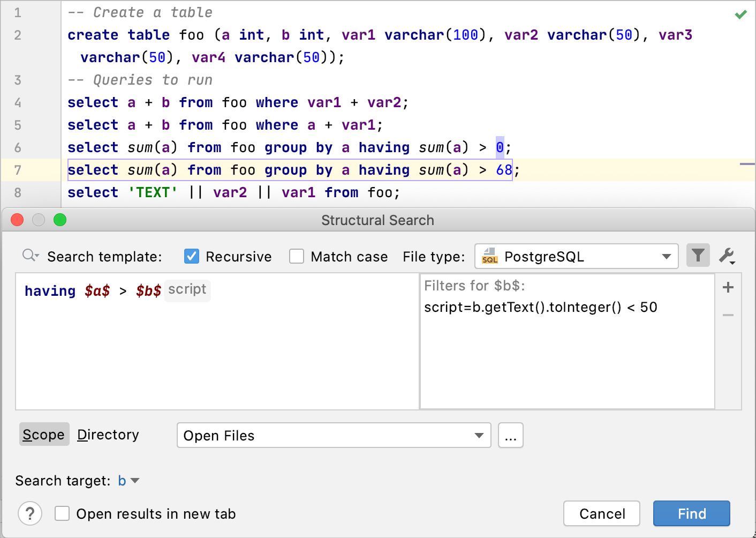Add a new variable filter with the plus icon

coord(728,287)
